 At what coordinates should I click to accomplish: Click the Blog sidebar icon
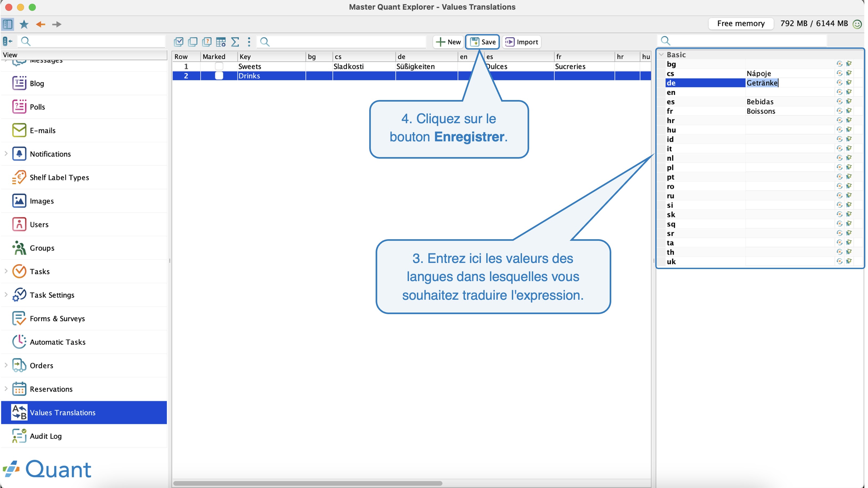click(x=19, y=83)
